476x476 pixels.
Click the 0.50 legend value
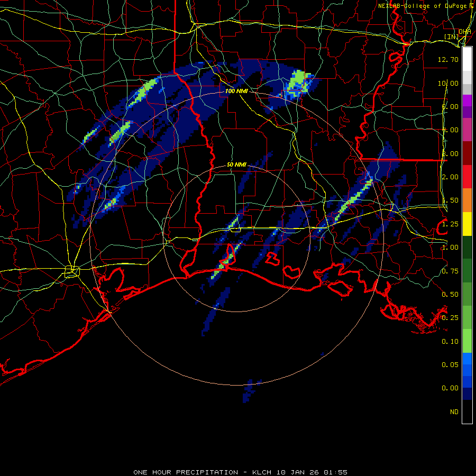pyautogui.click(x=450, y=295)
